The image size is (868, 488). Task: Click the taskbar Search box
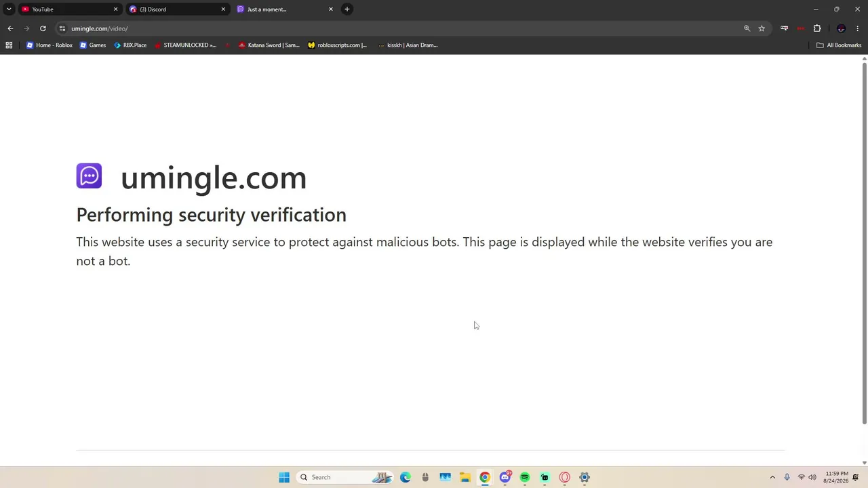coord(346,477)
